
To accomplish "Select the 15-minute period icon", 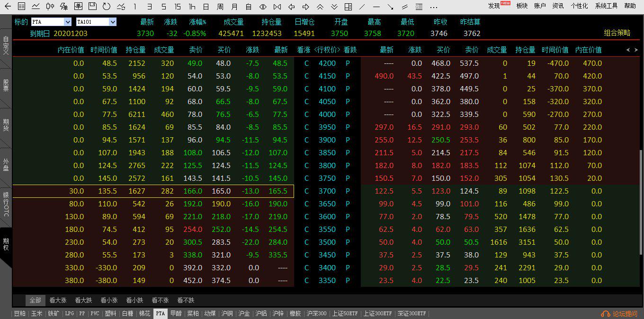I will [178, 7].
